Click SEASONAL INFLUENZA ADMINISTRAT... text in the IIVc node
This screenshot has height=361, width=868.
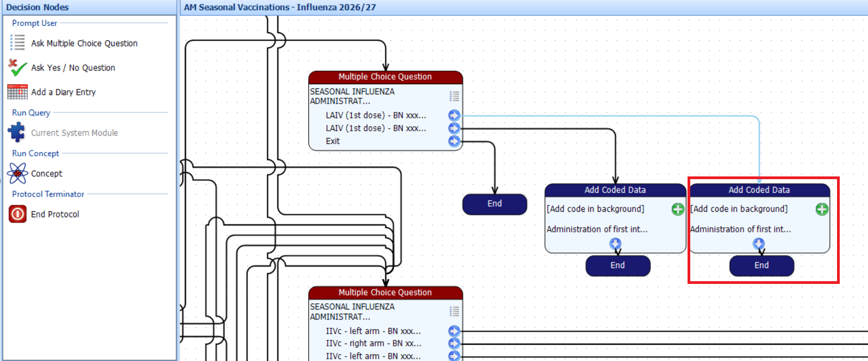pyautogui.click(x=352, y=312)
